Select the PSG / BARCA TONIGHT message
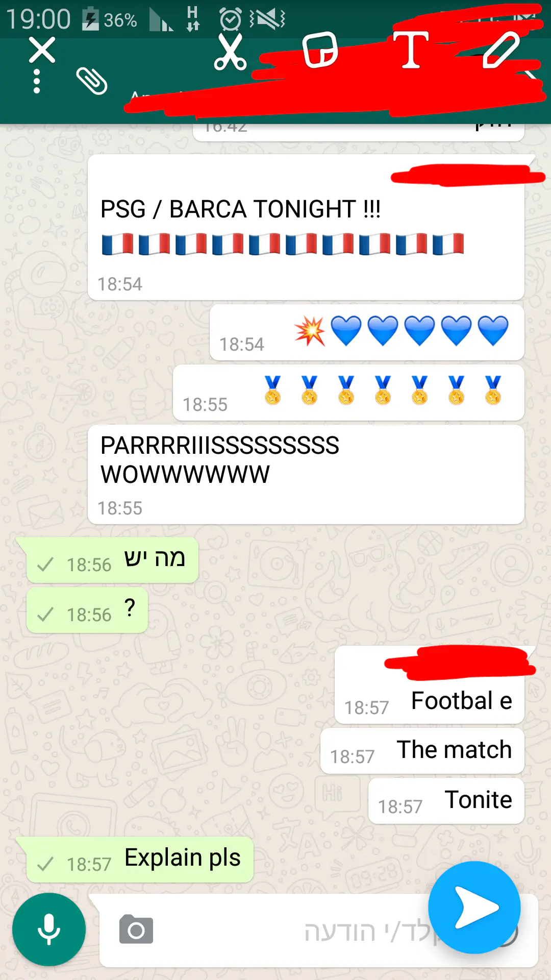 (x=306, y=227)
